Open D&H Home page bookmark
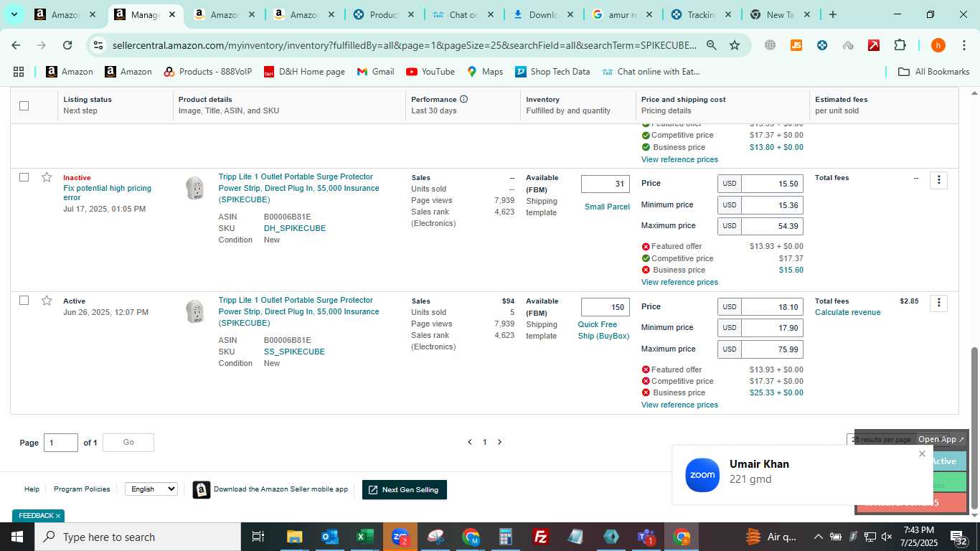Viewport: 980px width, 551px height. 304,72
